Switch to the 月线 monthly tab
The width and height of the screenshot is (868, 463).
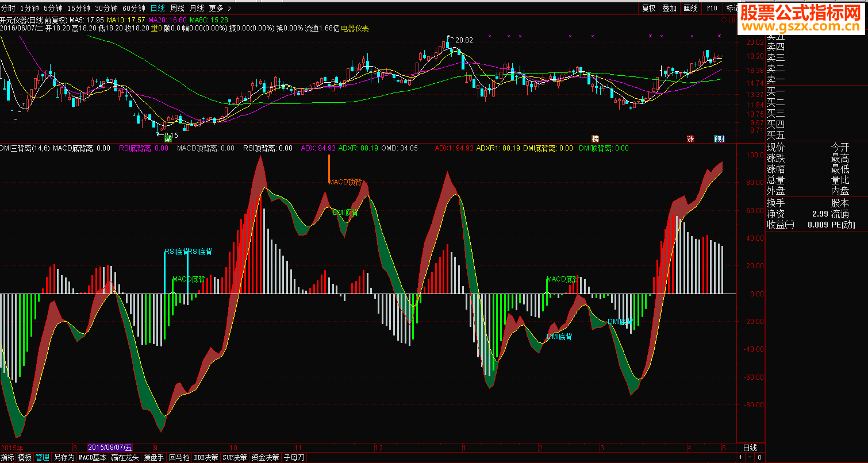click(x=197, y=8)
